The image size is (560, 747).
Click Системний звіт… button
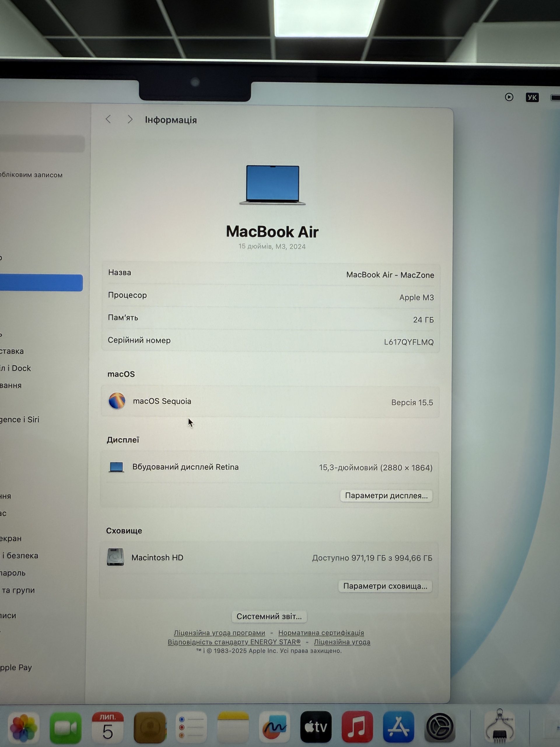point(269,616)
